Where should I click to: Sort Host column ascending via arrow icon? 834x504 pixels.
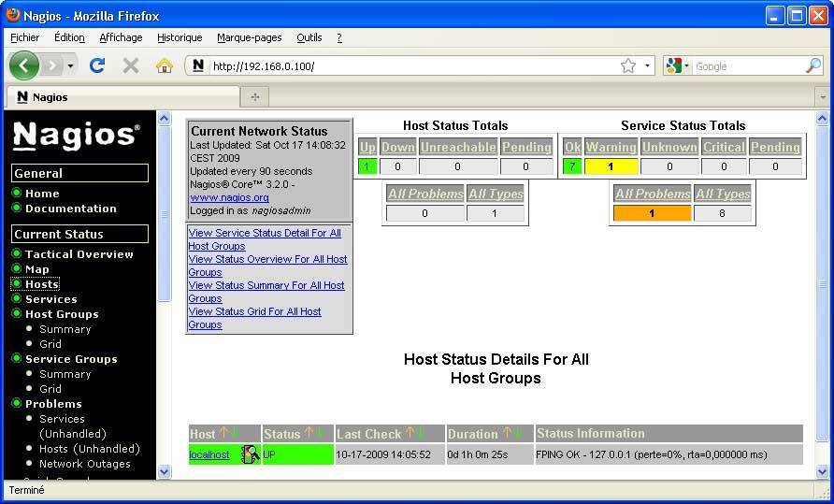[223, 434]
